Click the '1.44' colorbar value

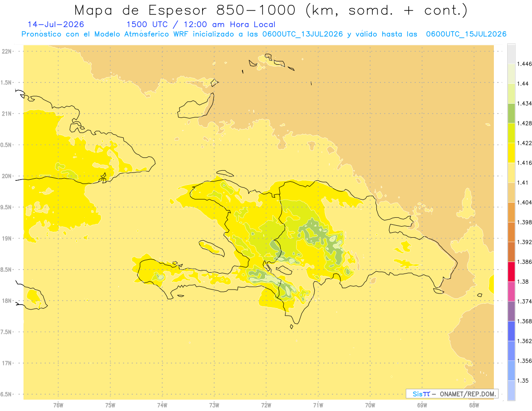pyautogui.click(x=524, y=84)
